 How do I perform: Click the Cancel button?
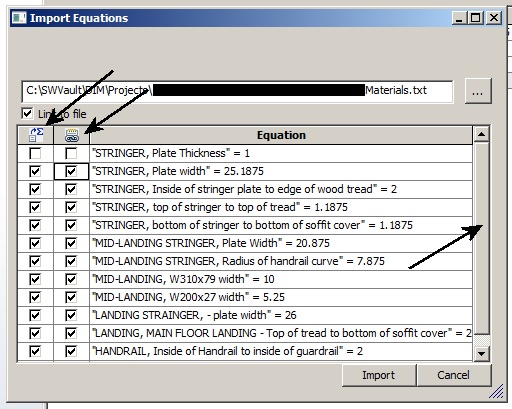click(x=454, y=375)
